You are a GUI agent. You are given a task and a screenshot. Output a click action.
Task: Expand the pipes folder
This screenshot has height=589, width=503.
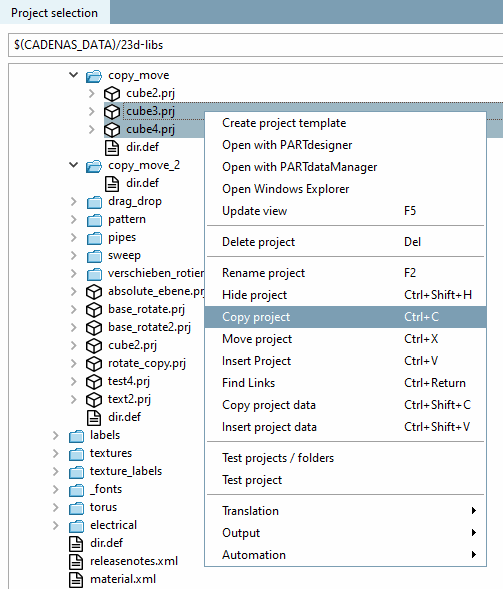(74, 237)
